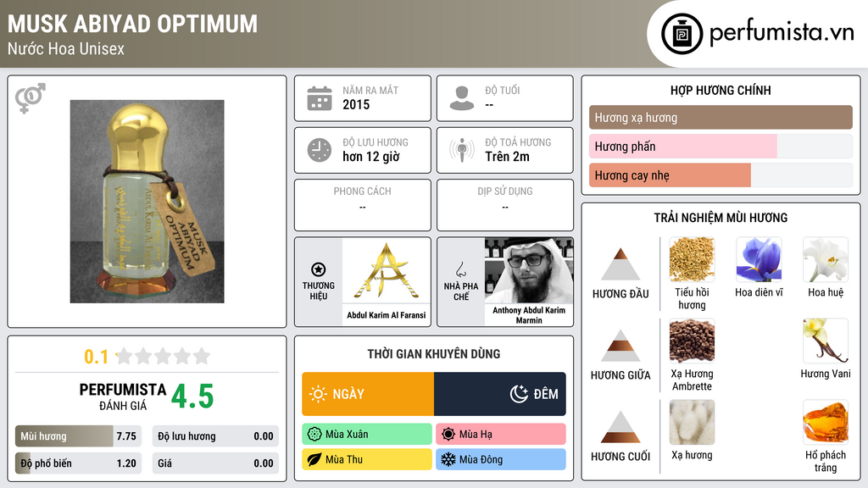The height and width of the screenshot is (488, 868).
Task: Select the Đêm nighttime segment
Action: (500, 394)
